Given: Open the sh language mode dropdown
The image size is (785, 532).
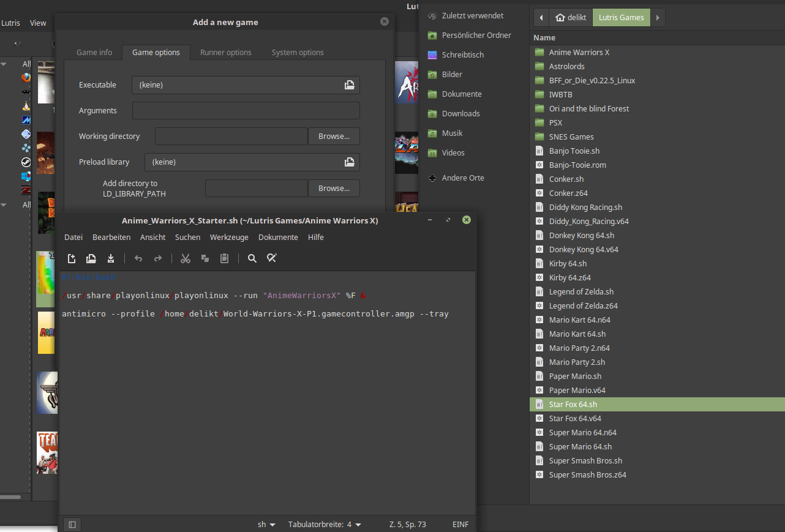Looking at the screenshot, I should coord(266,524).
